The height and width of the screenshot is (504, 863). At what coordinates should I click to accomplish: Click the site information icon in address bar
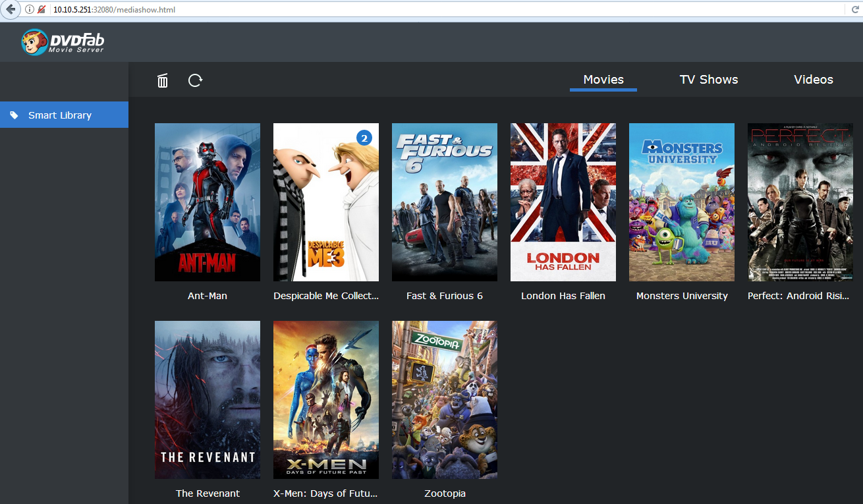tap(30, 10)
